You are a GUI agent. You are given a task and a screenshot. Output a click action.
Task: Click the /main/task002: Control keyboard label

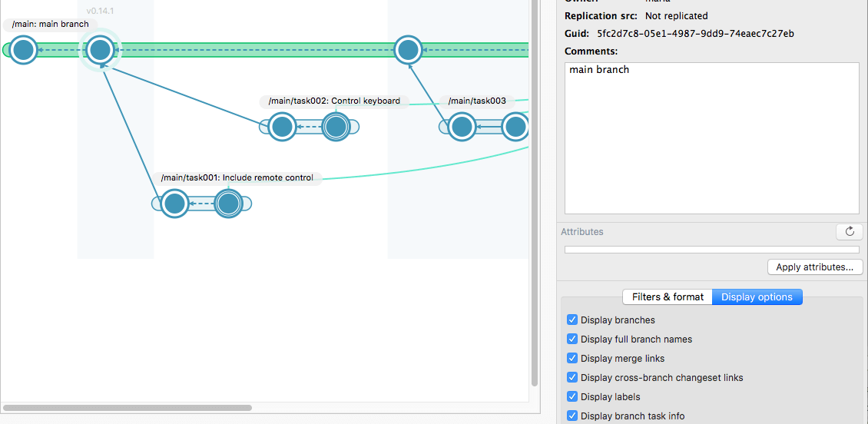point(334,101)
